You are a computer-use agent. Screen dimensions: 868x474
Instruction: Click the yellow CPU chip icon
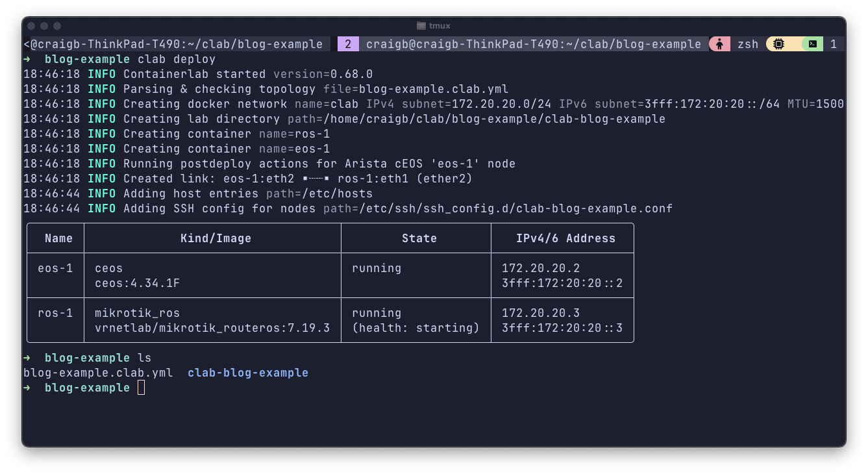(778, 44)
